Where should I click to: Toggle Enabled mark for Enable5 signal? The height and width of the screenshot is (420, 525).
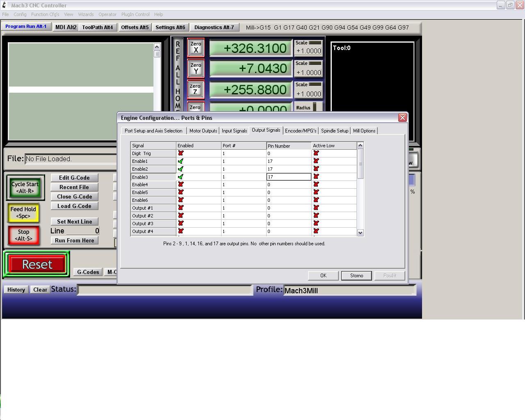pyautogui.click(x=181, y=192)
